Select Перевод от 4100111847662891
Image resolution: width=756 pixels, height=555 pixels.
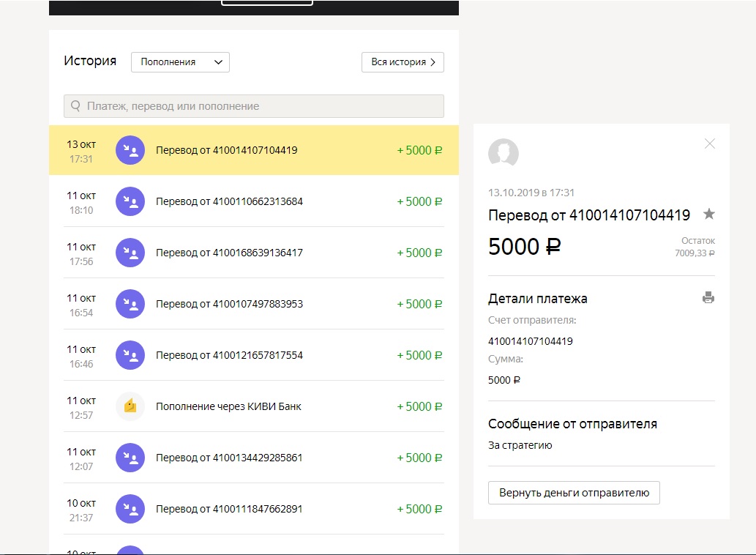point(254,509)
